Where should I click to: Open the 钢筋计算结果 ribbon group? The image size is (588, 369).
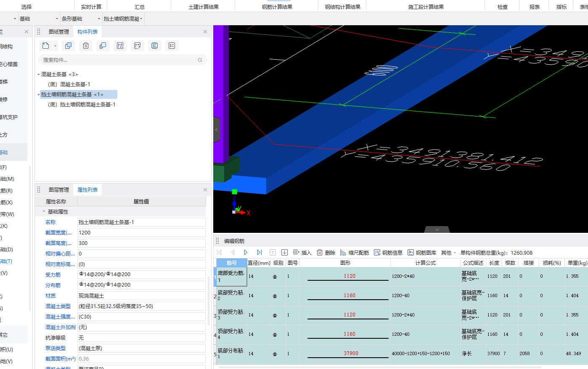click(277, 7)
